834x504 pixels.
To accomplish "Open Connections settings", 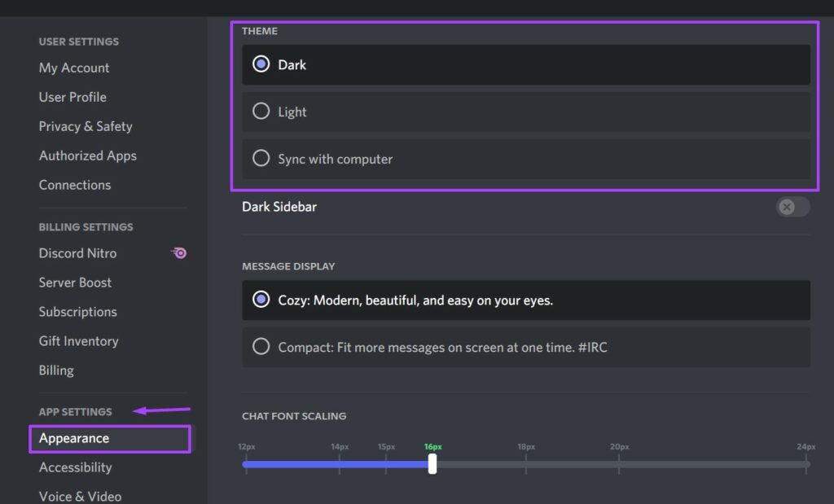I will click(75, 185).
